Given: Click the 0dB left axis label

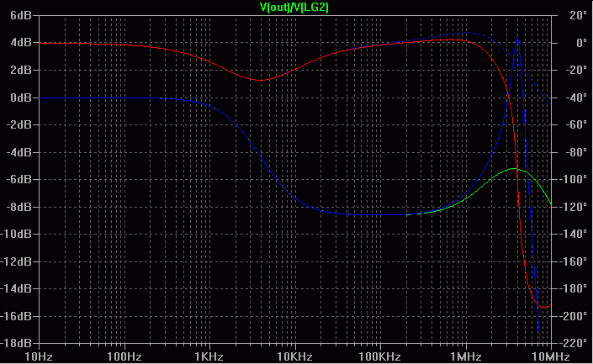Looking at the screenshot, I should (x=21, y=98).
